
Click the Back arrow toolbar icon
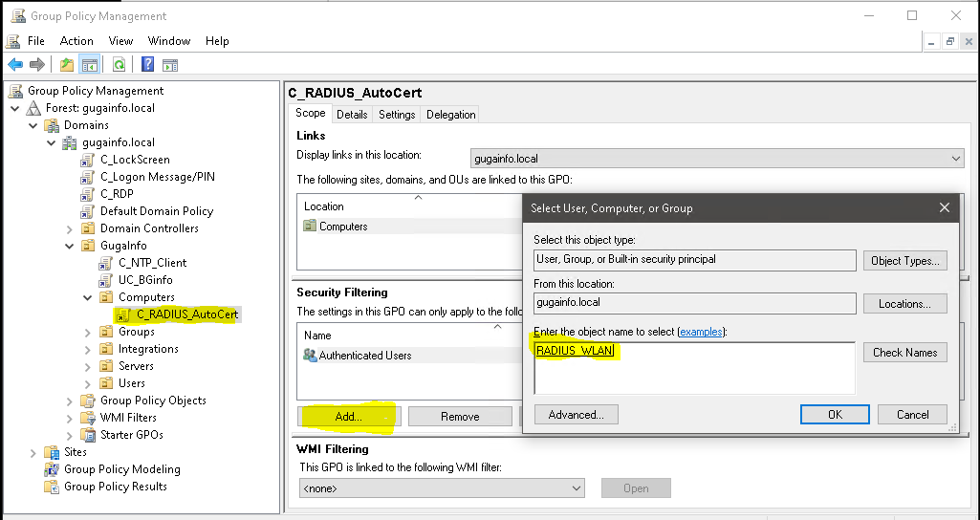point(15,65)
